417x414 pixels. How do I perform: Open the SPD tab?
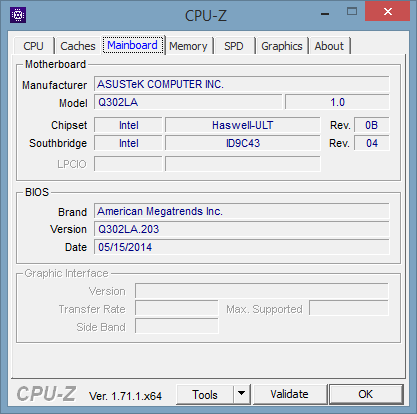coord(234,46)
